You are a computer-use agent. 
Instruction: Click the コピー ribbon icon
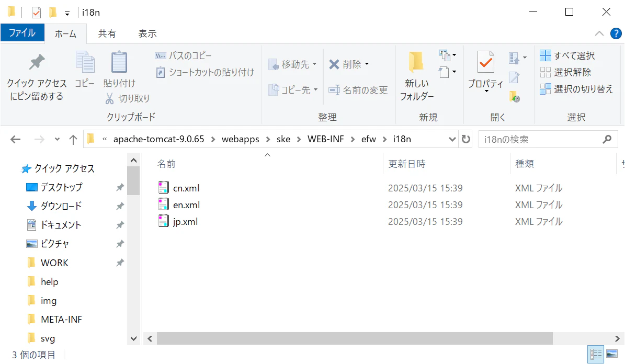point(85,69)
